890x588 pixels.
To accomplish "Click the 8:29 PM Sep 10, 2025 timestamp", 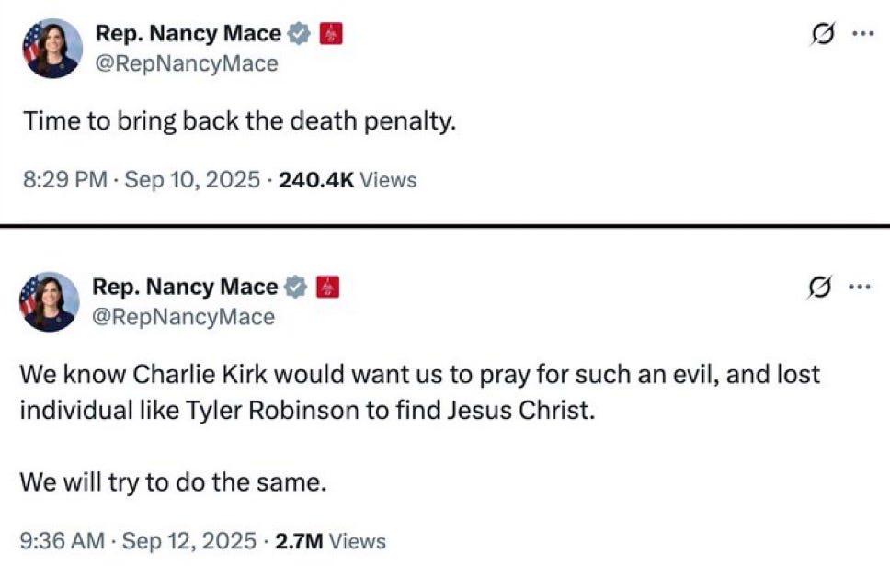I will click(142, 180).
